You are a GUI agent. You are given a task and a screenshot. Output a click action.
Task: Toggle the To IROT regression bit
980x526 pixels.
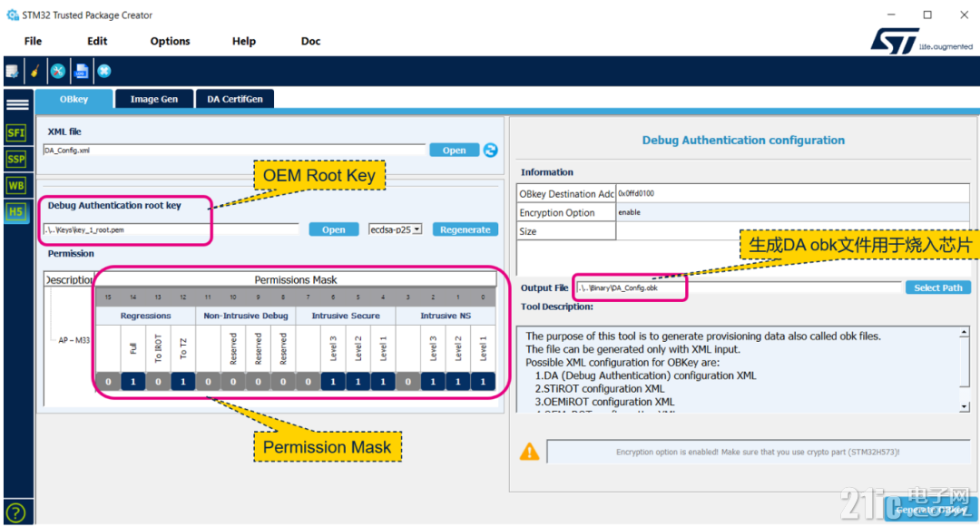click(x=158, y=382)
